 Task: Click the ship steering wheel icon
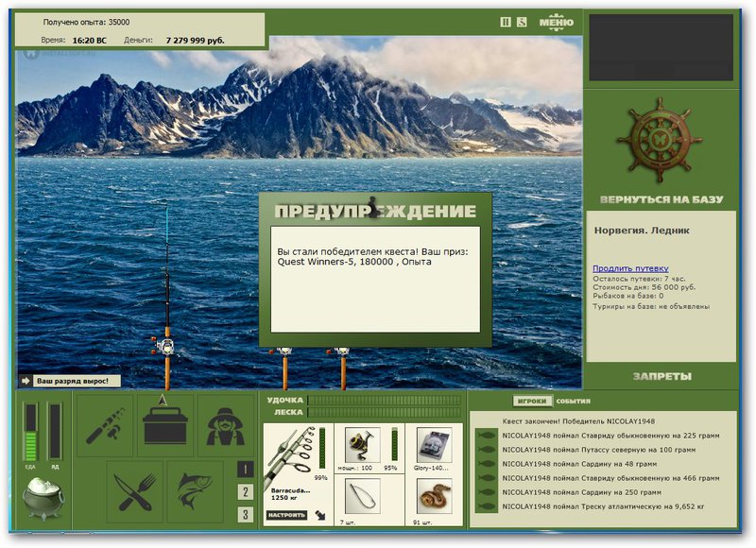coord(659,140)
